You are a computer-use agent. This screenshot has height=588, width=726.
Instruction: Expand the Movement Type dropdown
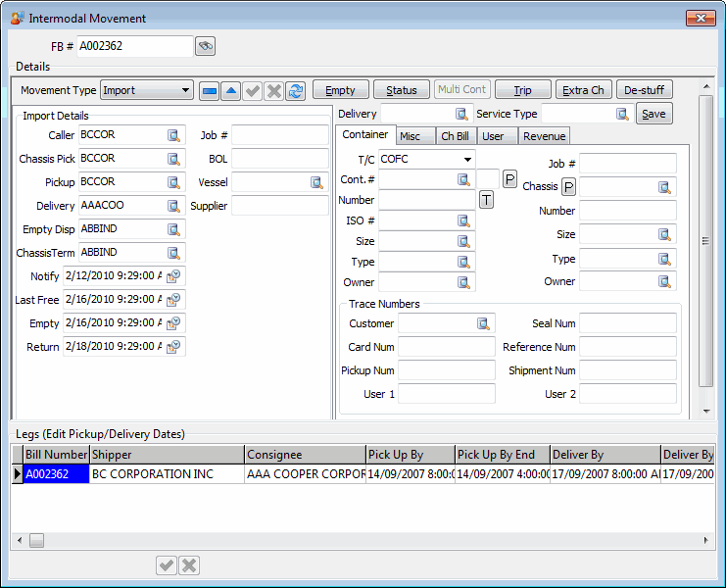point(186,90)
